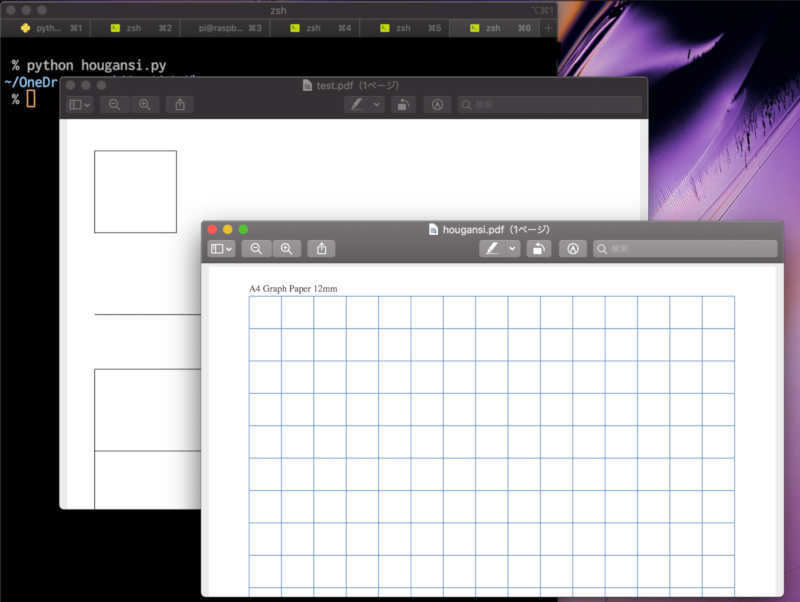Click zoom out icon in hougansi.pdf window
Screen dimensions: 800x602
coord(256,248)
